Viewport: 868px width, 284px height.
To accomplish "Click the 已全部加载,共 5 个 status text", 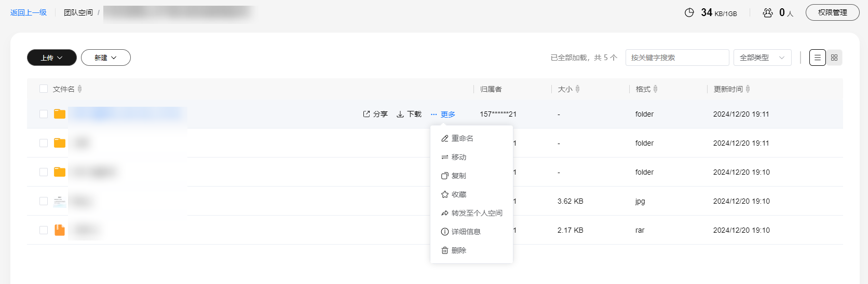I will click(x=584, y=58).
